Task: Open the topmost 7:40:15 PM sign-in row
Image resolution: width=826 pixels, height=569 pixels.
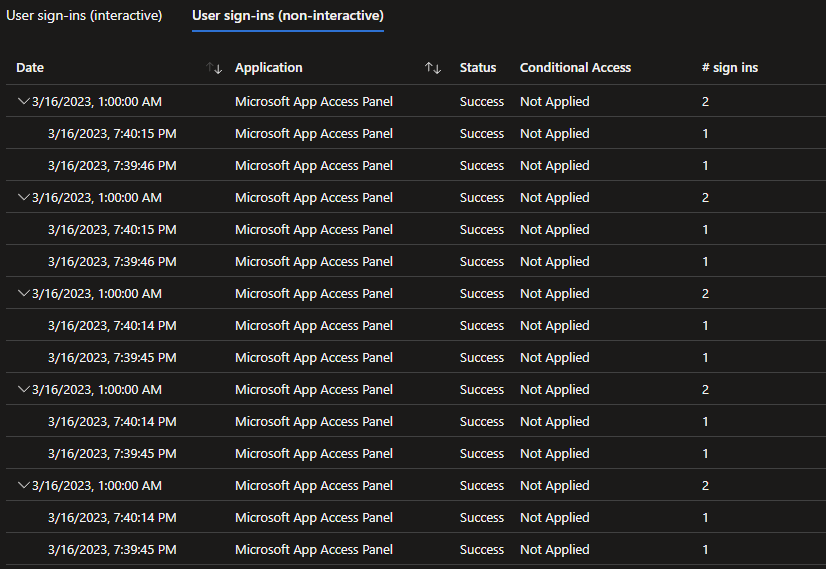Action: pyautogui.click(x=112, y=133)
